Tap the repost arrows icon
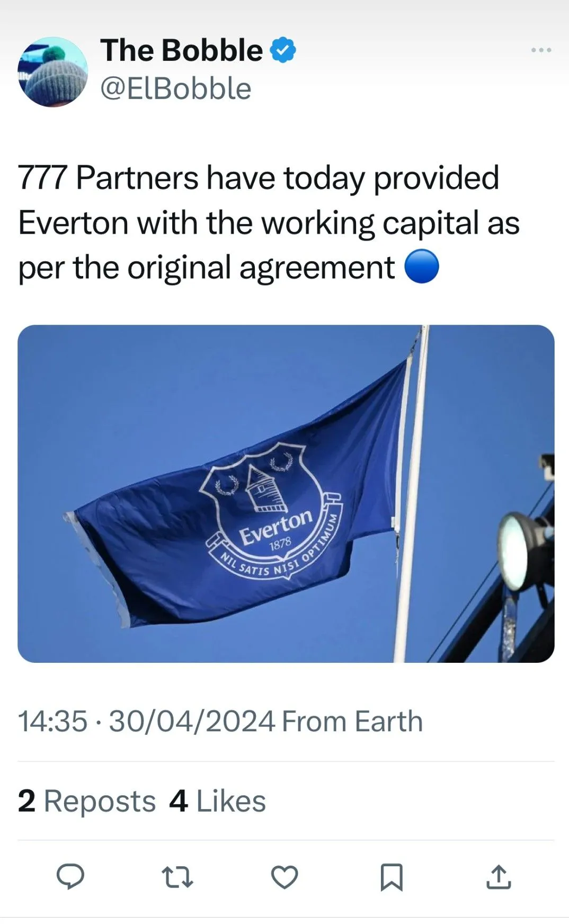Screen dimensions: 569x924 tap(177, 877)
